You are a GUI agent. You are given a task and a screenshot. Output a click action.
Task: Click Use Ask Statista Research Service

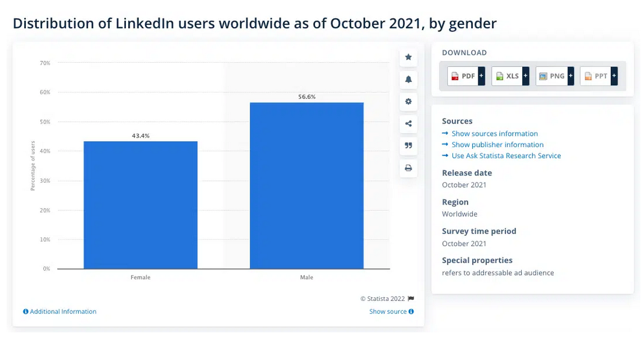pyautogui.click(x=506, y=156)
